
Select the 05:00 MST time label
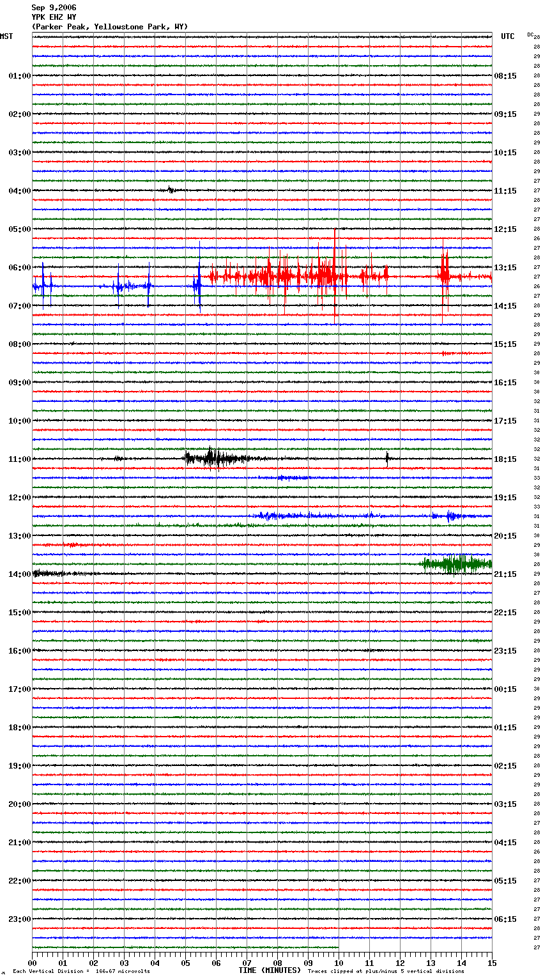point(20,229)
